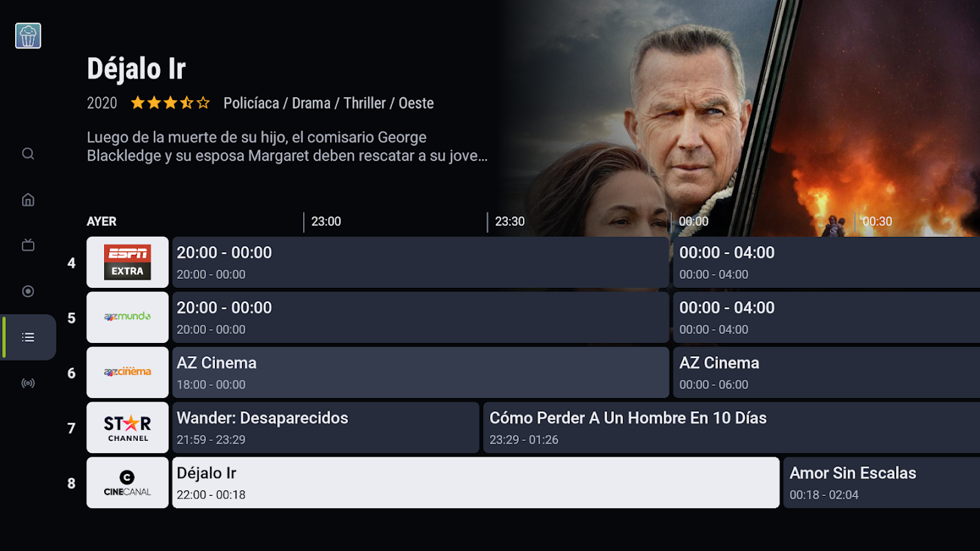Select the recordings circle icon in sidebar
This screenshot has height=551, width=980.
[x=28, y=291]
